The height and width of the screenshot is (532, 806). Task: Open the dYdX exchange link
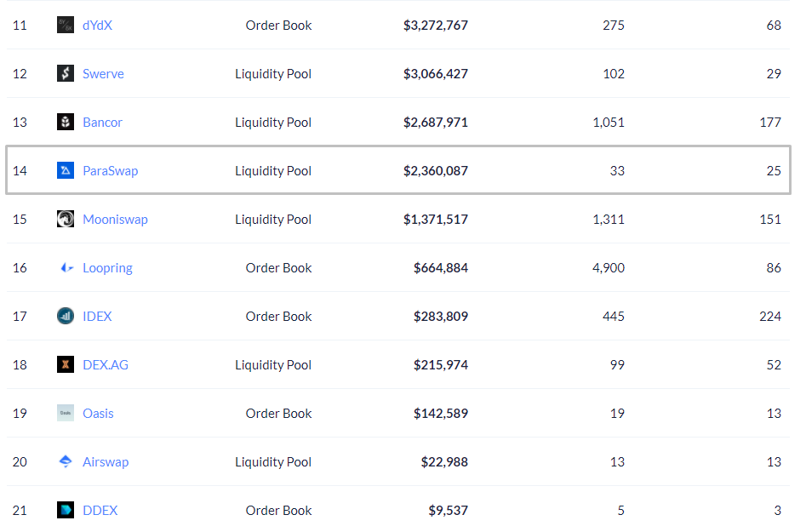[x=97, y=26]
